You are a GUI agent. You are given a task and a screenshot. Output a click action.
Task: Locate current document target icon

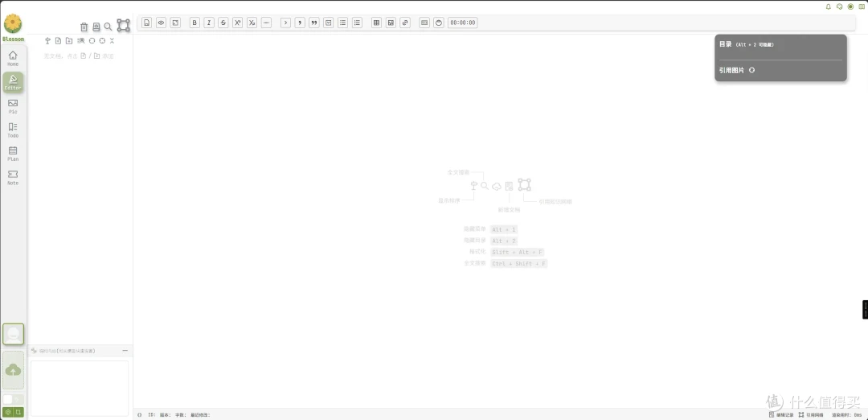pyautogui.click(x=102, y=41)
